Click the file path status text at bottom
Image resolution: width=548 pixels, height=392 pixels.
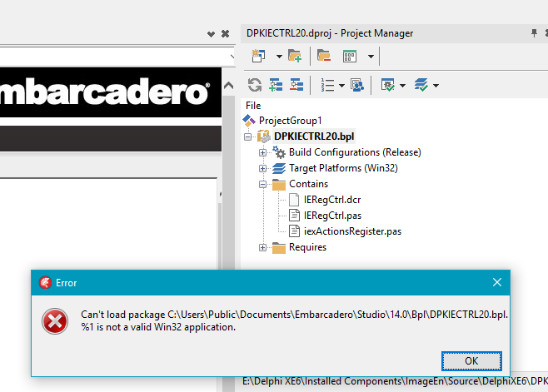[395, 381]
